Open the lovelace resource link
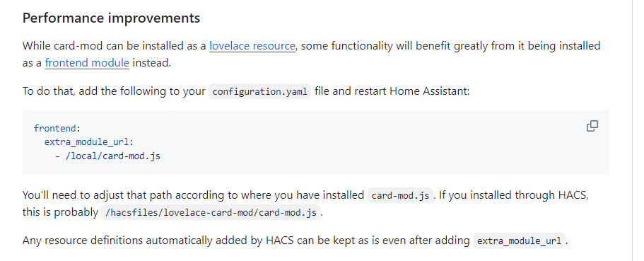The width and height of the screenshot is (644, 261). (252, 46)
